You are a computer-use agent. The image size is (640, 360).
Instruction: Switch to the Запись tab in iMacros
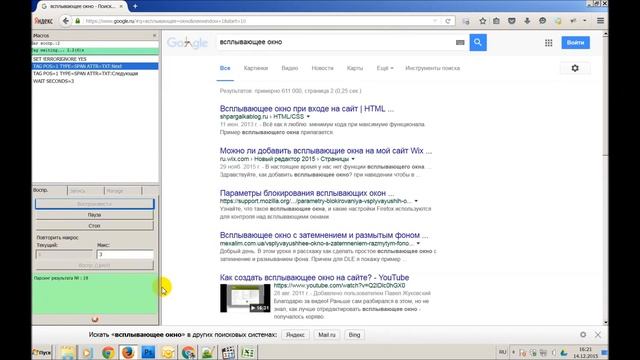point(86,191)
